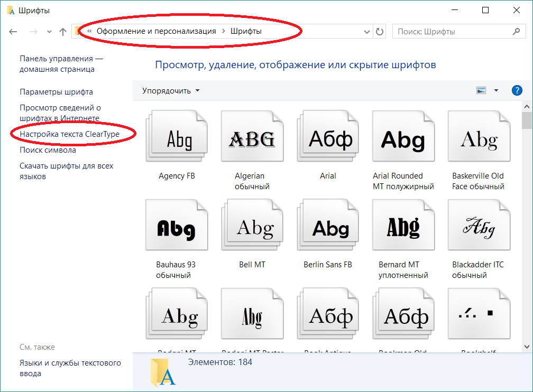Click the refresh button beside address bar
This screenshot has width=533, height=392.
click(x=379, y=32)
